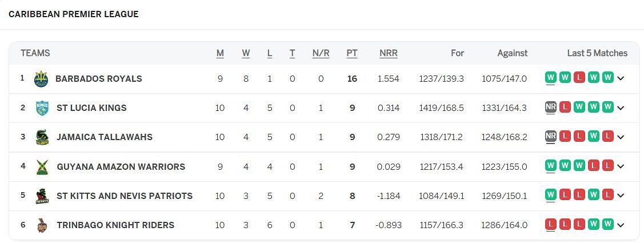Click St Kitts and Nevis Patriots logo
This screenshot has width=644, height=243.
[x=42, y=196]
